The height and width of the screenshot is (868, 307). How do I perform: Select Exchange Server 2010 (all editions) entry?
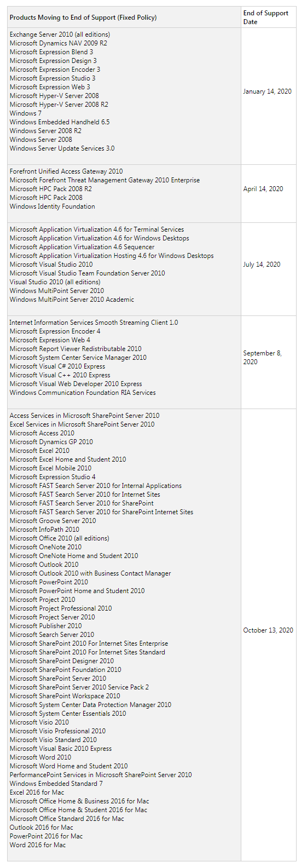coord(60,35)
